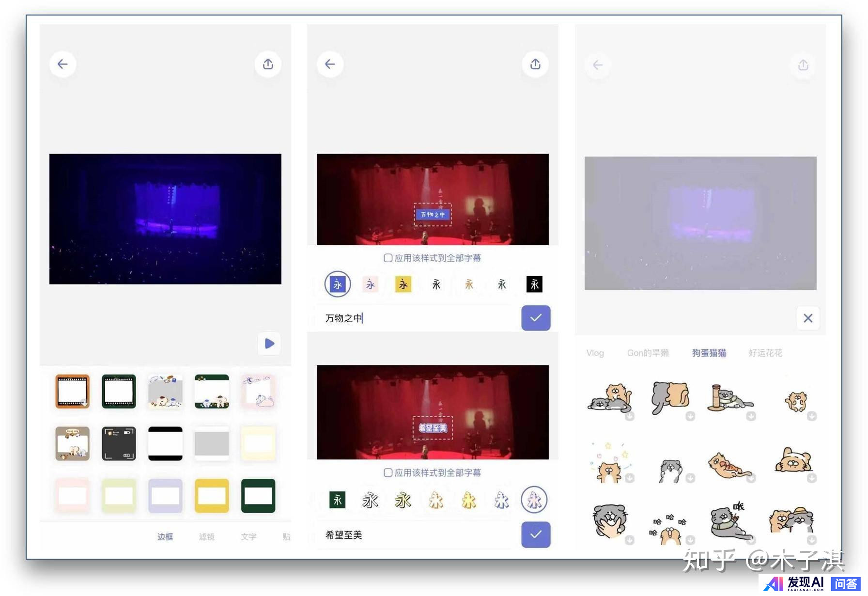Pick the dark green border frame
Viewport: 868px width, 596px height.
pos(258,496)
